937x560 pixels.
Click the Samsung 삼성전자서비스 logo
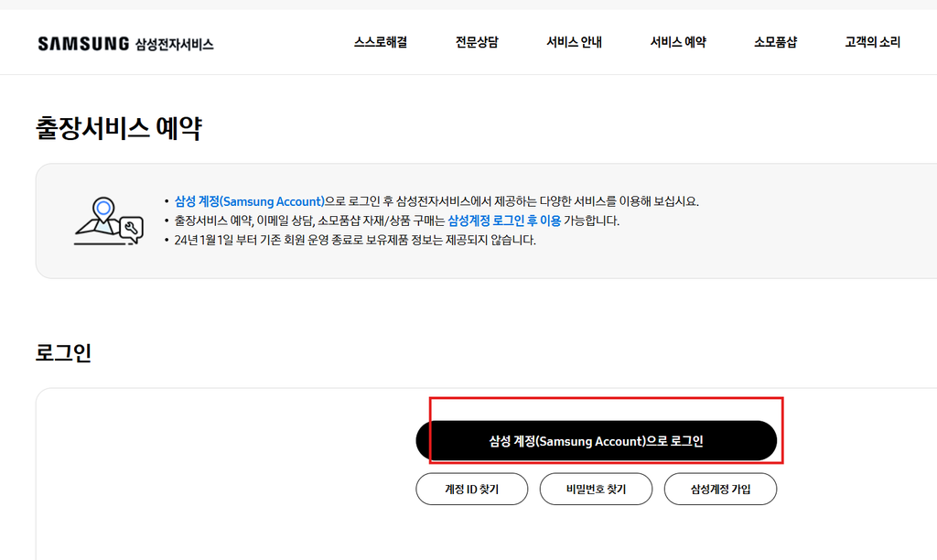click(125, 44)
